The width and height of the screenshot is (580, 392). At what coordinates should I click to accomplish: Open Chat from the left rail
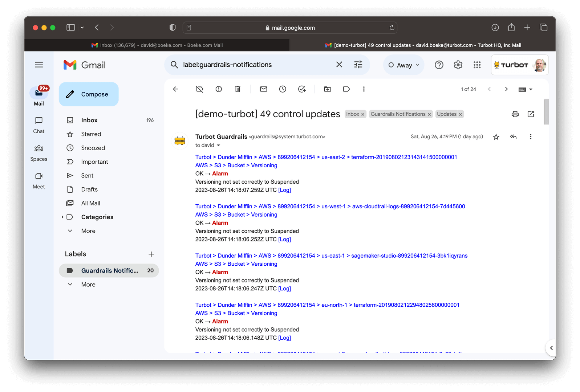coord(39,125)
